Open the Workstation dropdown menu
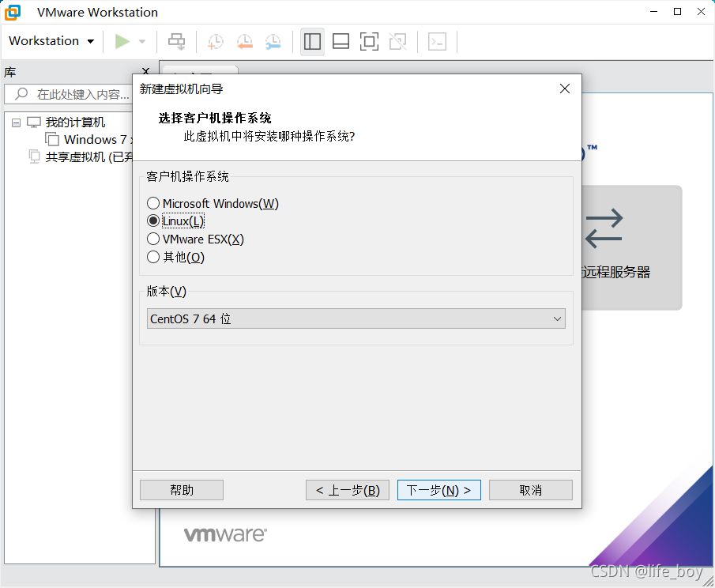Image resolution: width=715 pixels, height=588 pixels. coord(51,41)
